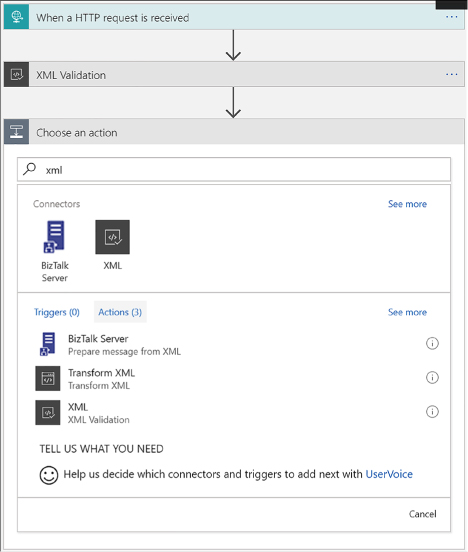Image resolution: width=468 pixels, height=552 pixels.
Task: Open the ellipsis menu for HTTP request trigger
Action: tap(451, 17)
